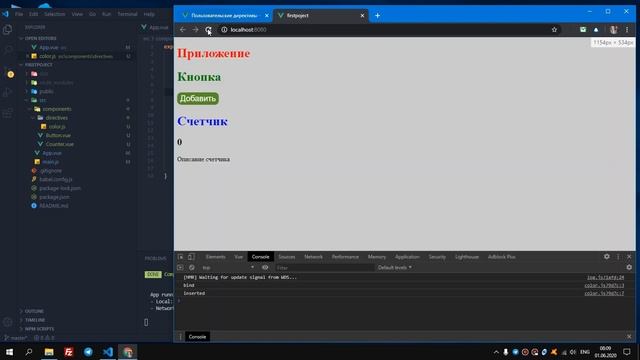Open File Explorer from the taskbar

point(49,352)
